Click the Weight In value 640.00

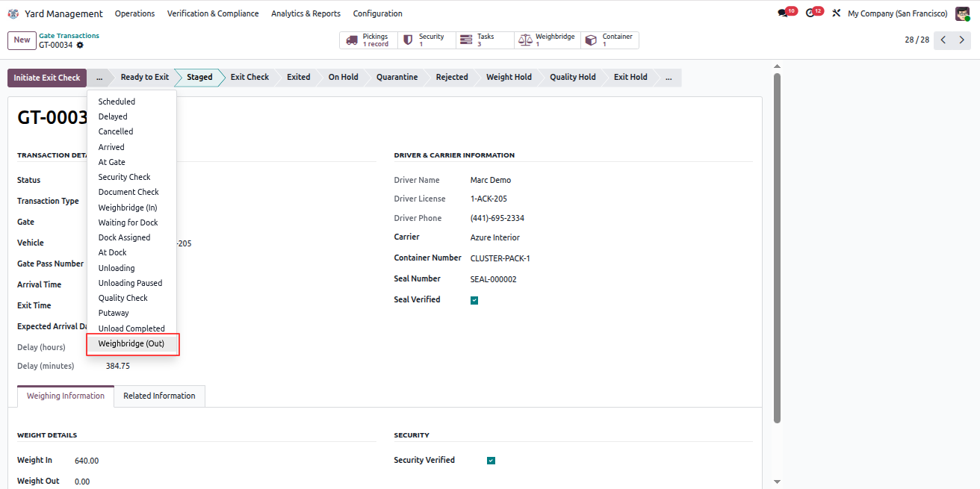(87, 461)
